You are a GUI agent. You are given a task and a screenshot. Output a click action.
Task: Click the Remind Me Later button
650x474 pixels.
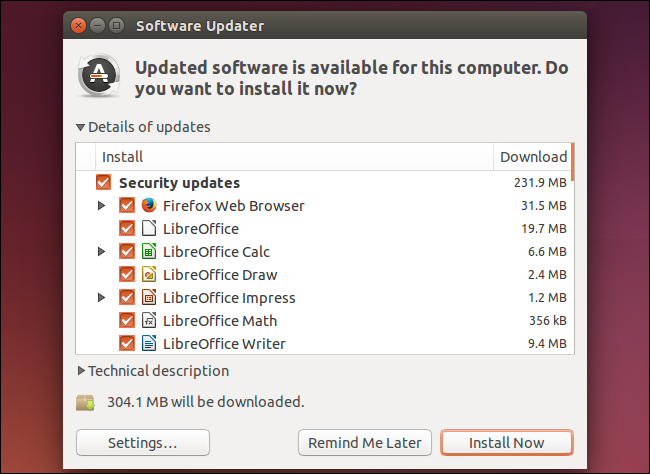tap(365, 443)
